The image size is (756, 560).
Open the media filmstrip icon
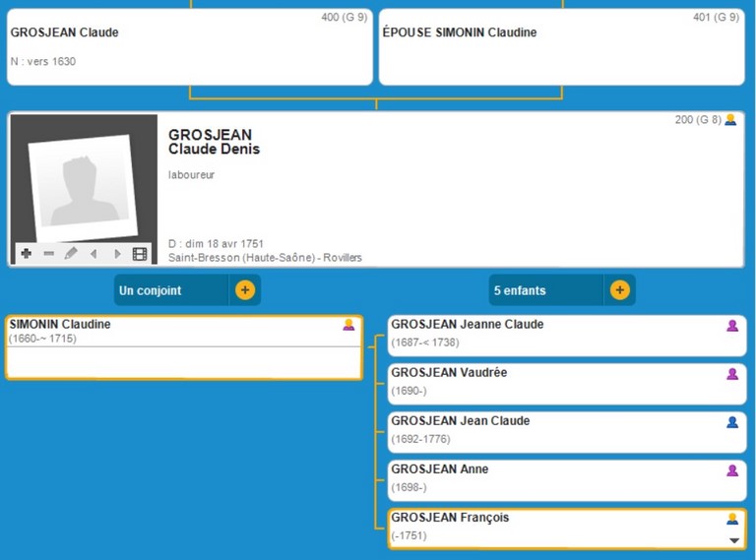(140, 254)
